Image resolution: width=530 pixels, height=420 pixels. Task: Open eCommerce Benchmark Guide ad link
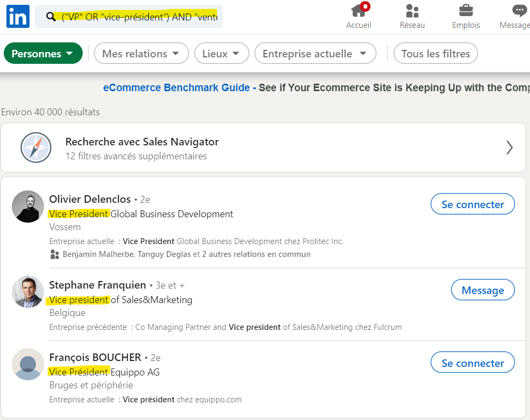tap(177, 88)
